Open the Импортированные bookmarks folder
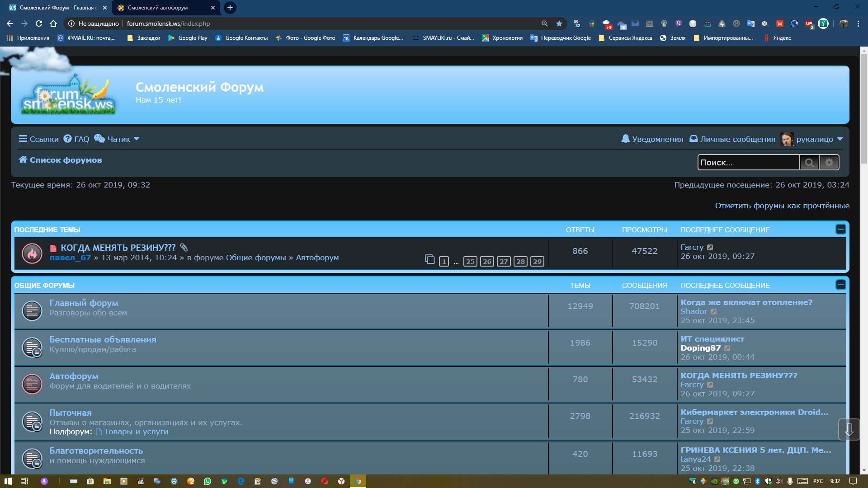Screen dimensions: 868x488 (x=723, y=38)
